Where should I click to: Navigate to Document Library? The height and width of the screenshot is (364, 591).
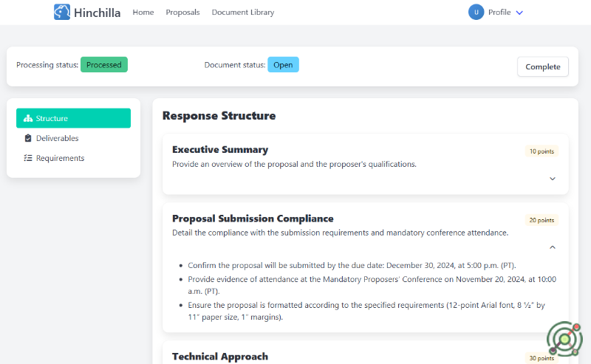coord(242,13)
